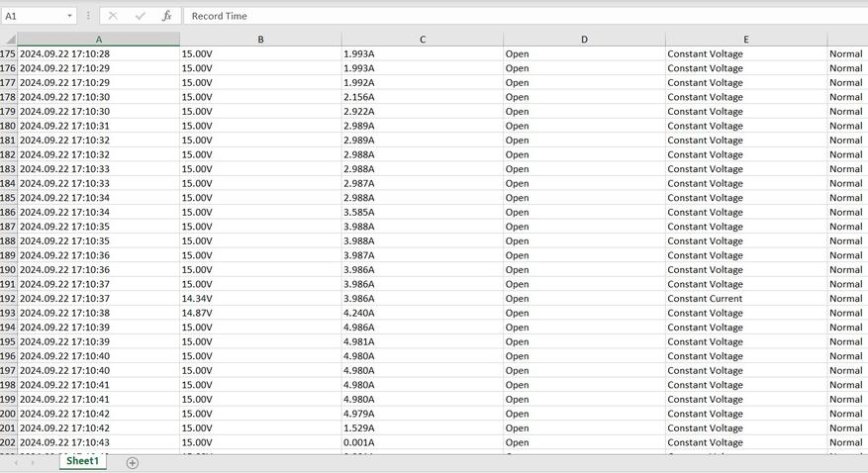The height and width of the screenshot is (473, 868).
Task: Select the 4.240A current cell
Action: (423, 313)
